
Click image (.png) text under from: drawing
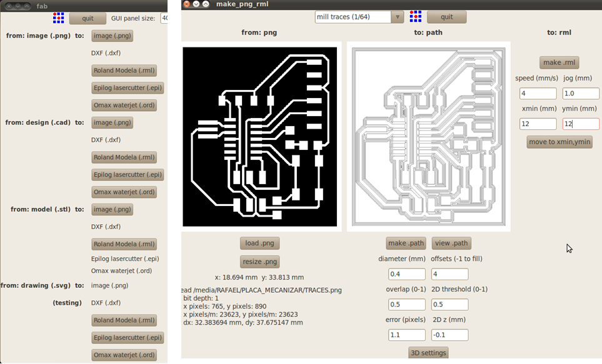point(109,285)
